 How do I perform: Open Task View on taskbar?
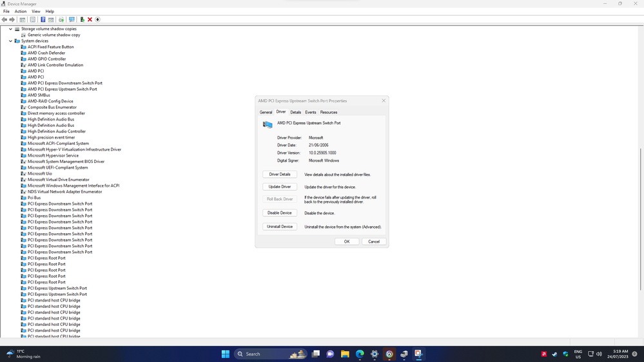coord(315,354)
